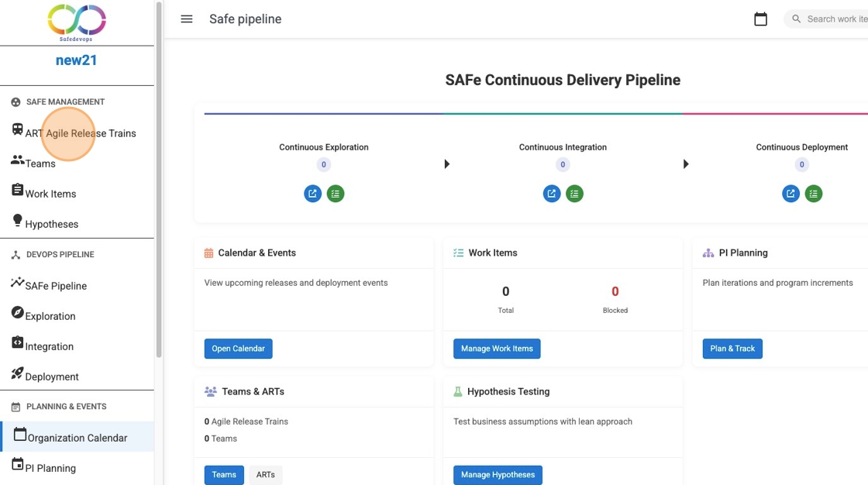
Task: Select the Agile Release Trains train icon
Action: point(17,129)
